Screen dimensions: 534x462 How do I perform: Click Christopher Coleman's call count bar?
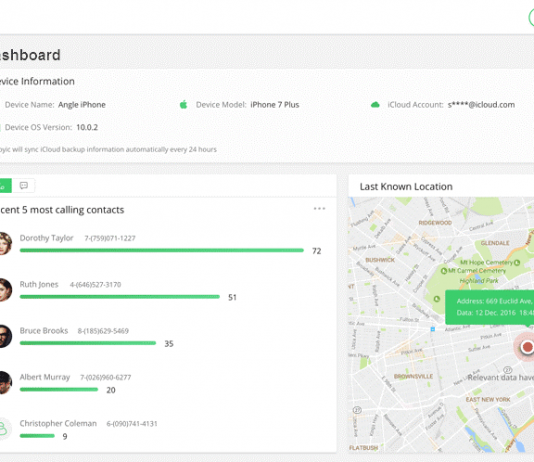click(x=37, y=435)
